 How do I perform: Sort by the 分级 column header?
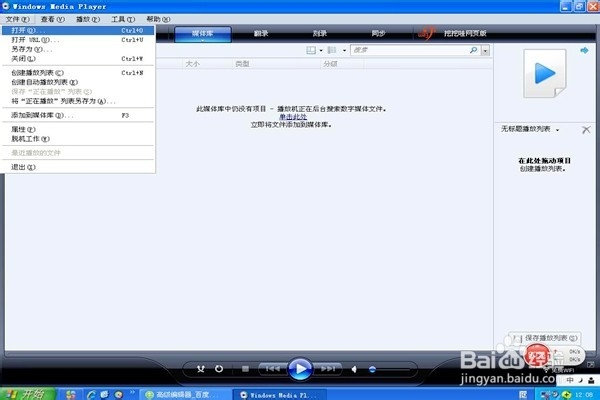[x=330, y=64]
